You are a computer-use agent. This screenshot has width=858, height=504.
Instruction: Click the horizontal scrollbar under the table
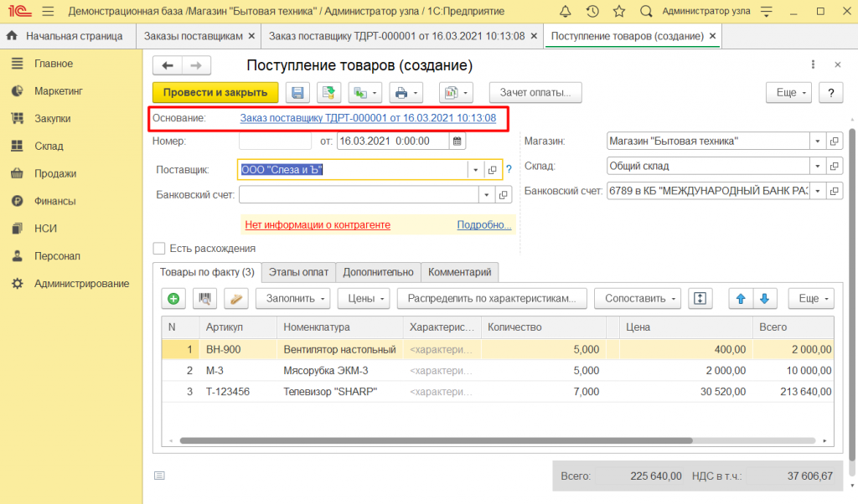point(436,440)
